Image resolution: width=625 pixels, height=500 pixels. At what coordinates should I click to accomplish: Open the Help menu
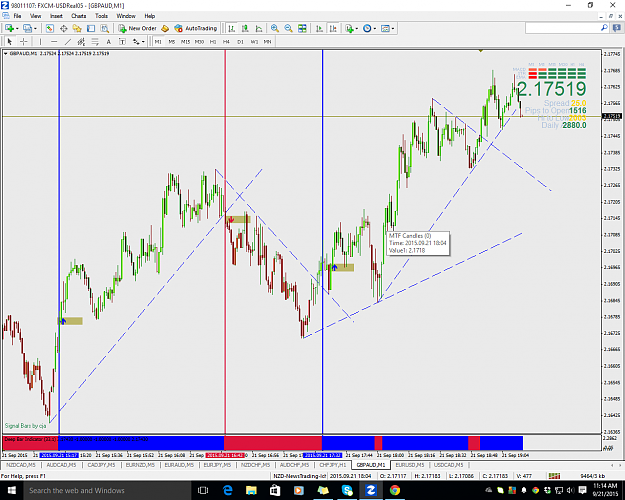(149, 16)
